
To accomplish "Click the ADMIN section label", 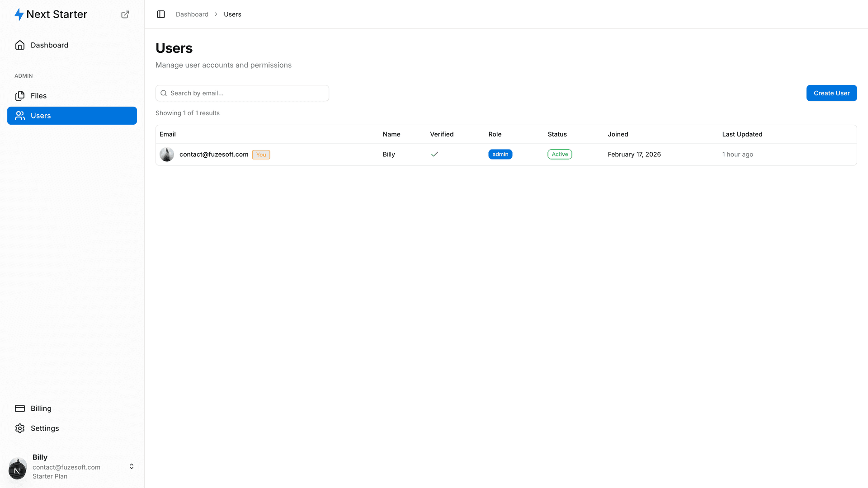I will (24, 76).
